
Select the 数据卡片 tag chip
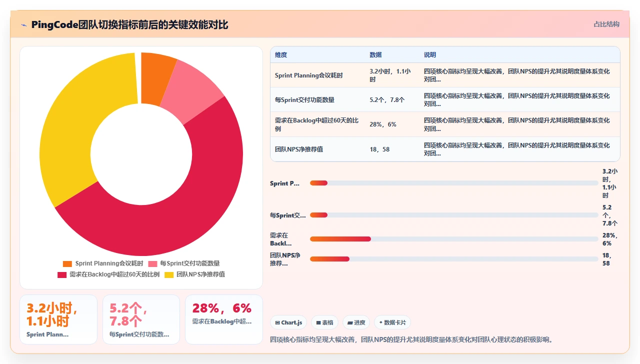[392, 322]
